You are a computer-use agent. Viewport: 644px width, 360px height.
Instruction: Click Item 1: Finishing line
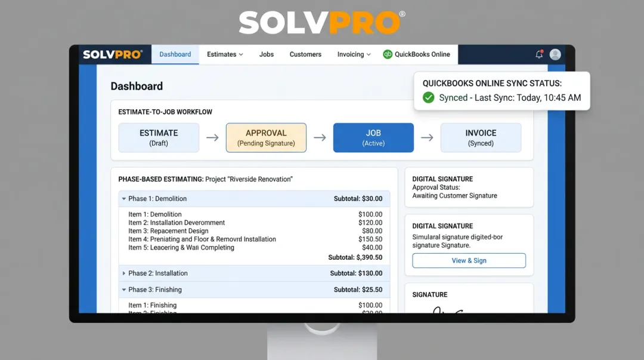tap(153, 305)
